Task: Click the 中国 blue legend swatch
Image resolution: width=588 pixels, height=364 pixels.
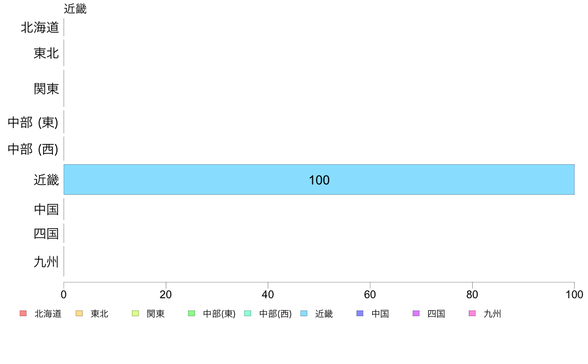Action: coord(360,314)
